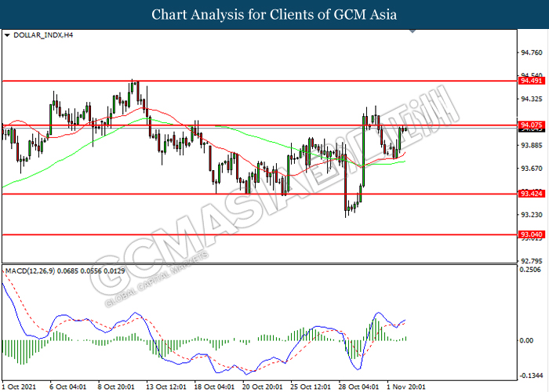This screenshot has height=392, width=549.
Task: Click the 8 Oct 20:01 time label
Action: [116, 387]
